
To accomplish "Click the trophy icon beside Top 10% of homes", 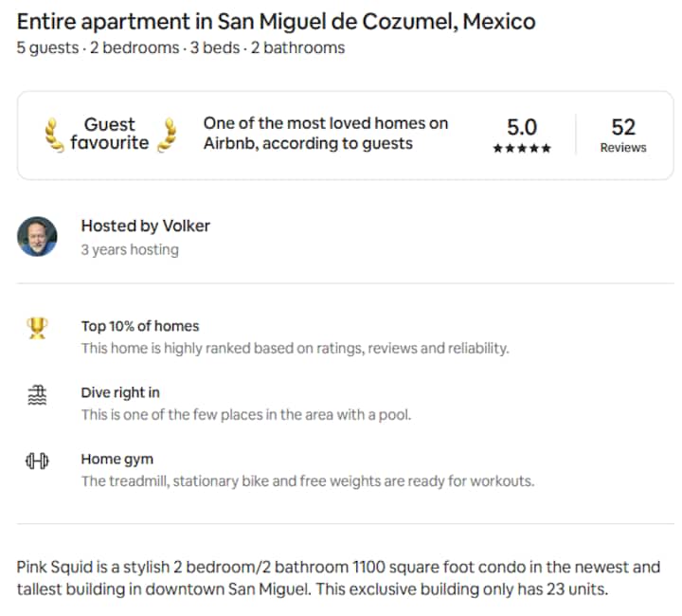I will click(x=36, y=328).
